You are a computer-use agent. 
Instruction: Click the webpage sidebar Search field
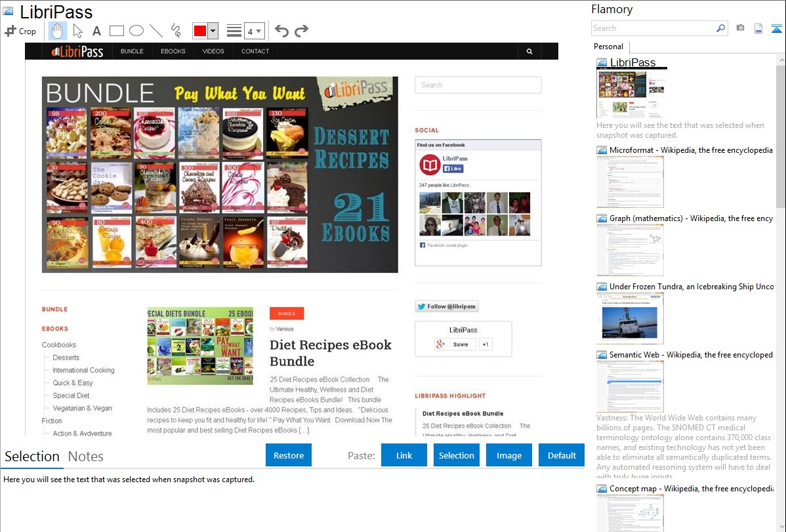[478, 85]
